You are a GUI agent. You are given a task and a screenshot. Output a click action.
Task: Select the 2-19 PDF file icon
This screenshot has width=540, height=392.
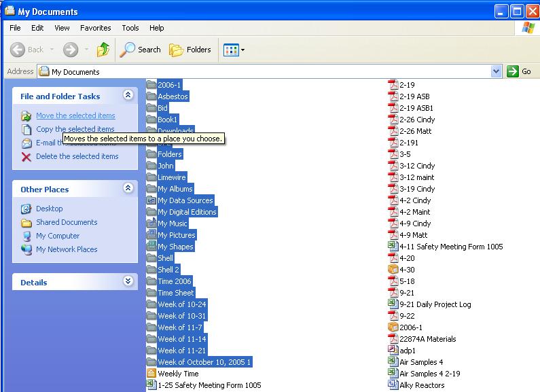(393, 85)
